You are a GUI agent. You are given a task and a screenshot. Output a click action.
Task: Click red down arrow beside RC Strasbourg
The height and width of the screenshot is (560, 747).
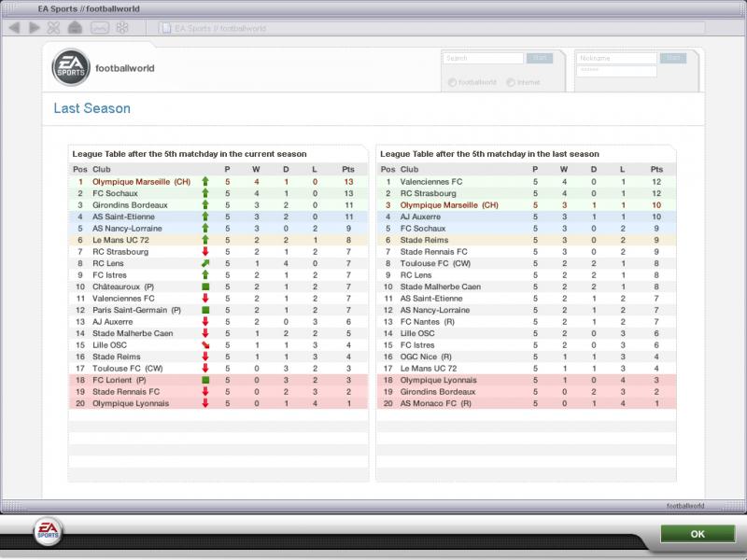click(x=205, y=252)
